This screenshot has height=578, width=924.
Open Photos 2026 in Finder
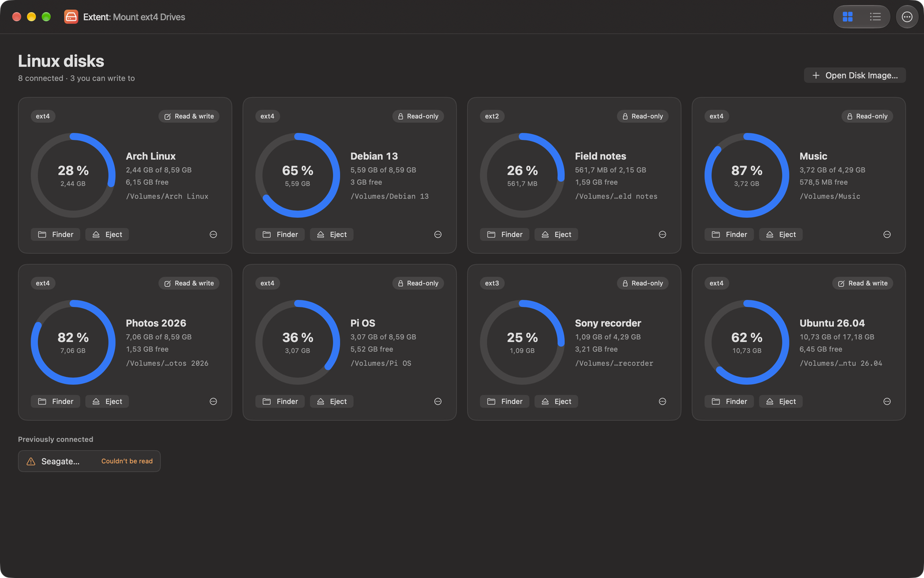coord(55,401)
